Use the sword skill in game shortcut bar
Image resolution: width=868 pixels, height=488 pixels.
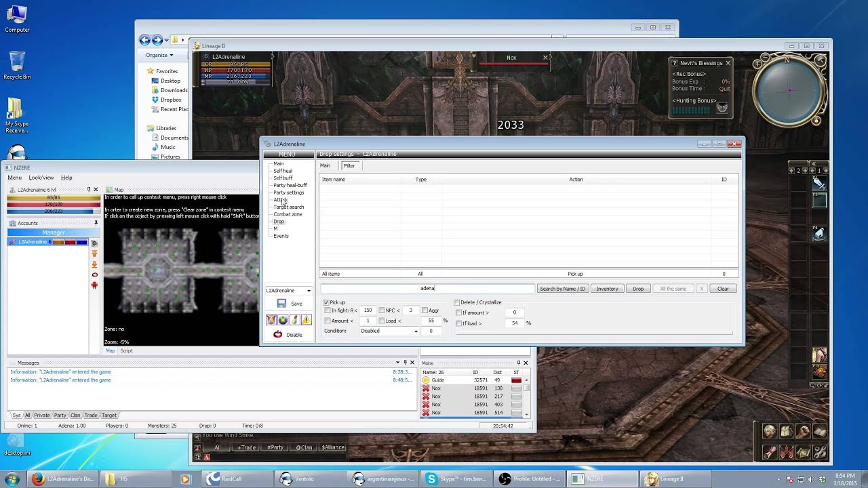coord(819,183)
